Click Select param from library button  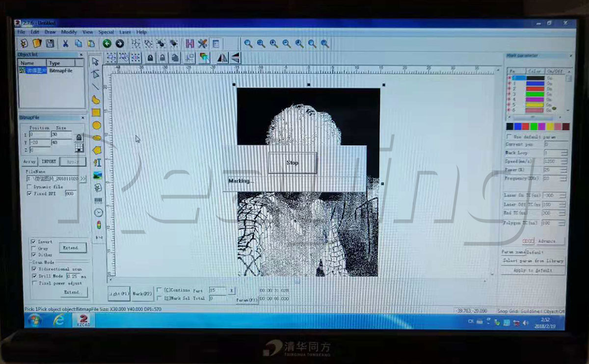533,261
